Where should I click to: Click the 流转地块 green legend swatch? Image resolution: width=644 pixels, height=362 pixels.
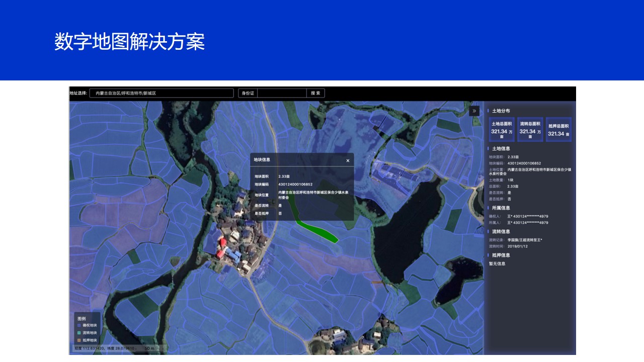pyautogui.click(x=78, y=333)
